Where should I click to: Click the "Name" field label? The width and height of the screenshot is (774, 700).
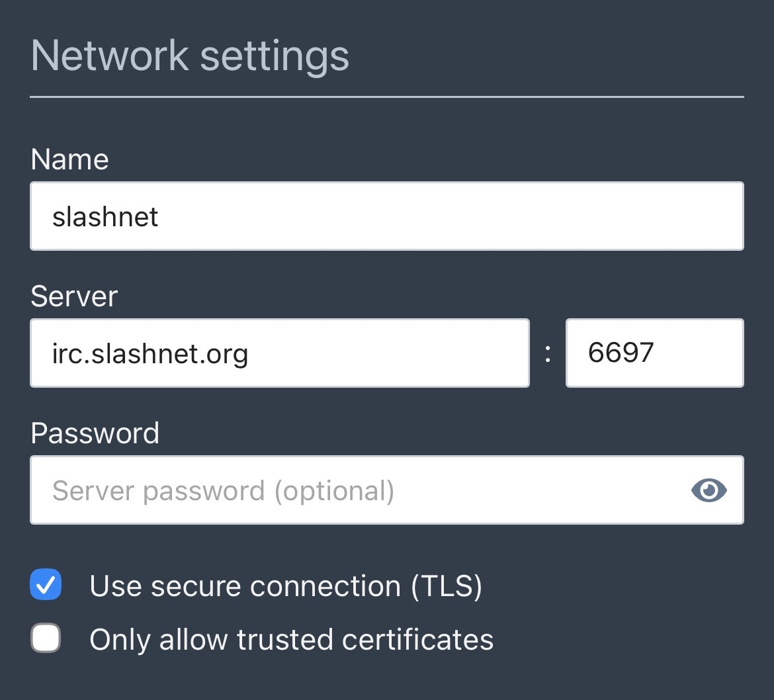point(69,159)
